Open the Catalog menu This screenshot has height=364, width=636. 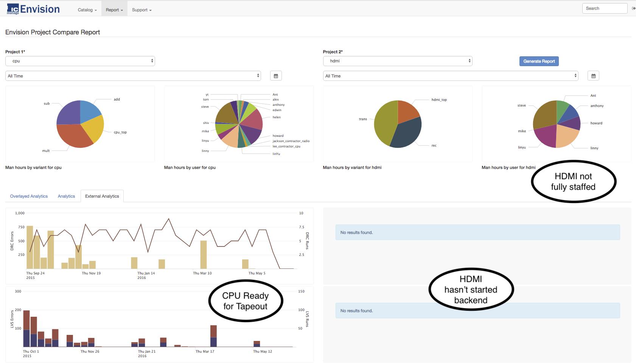coord(87,10)
